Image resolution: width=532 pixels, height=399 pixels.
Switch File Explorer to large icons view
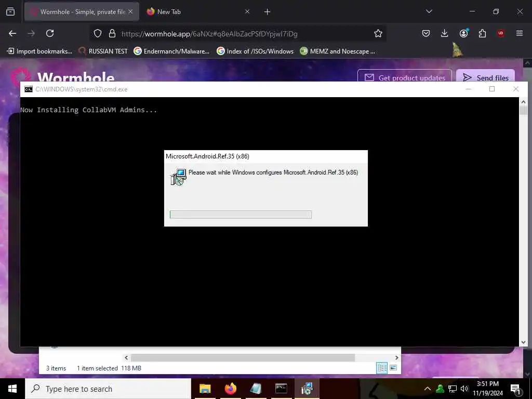(393, 368)
